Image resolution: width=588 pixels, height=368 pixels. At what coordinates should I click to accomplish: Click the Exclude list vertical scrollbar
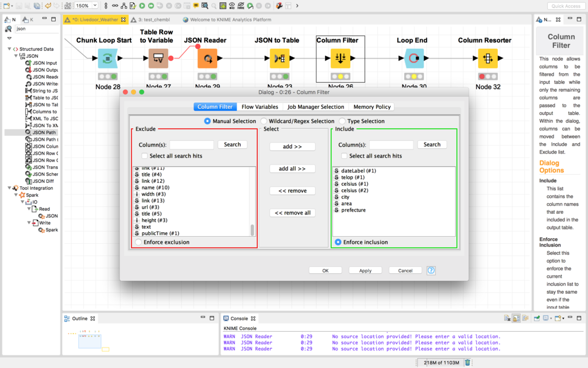coord(253,229)
